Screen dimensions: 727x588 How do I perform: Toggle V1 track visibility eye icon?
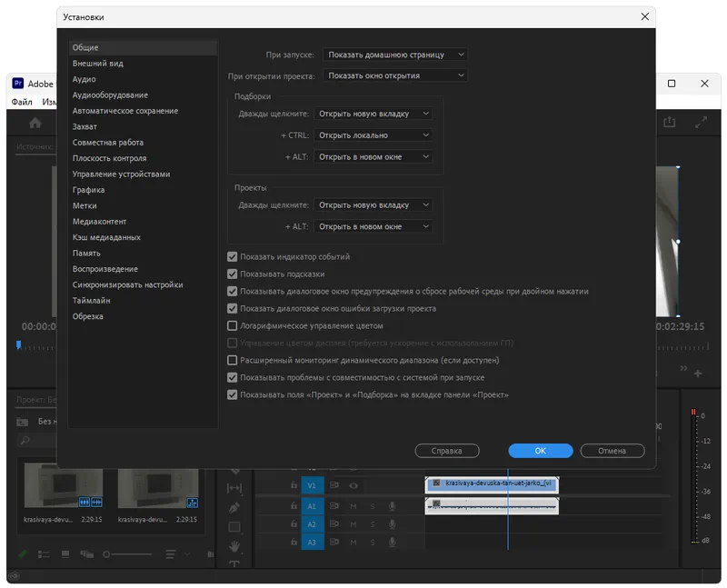click(354, 485)
